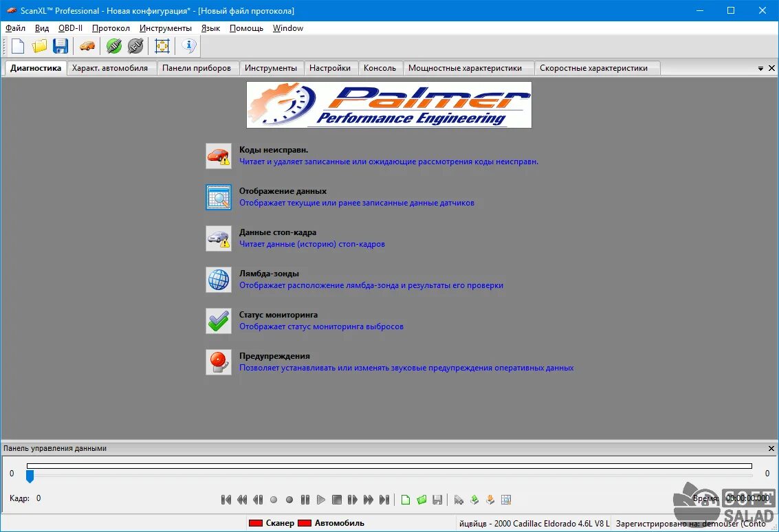
Task: Click the green arrow import icon
Action: (474, 500)
